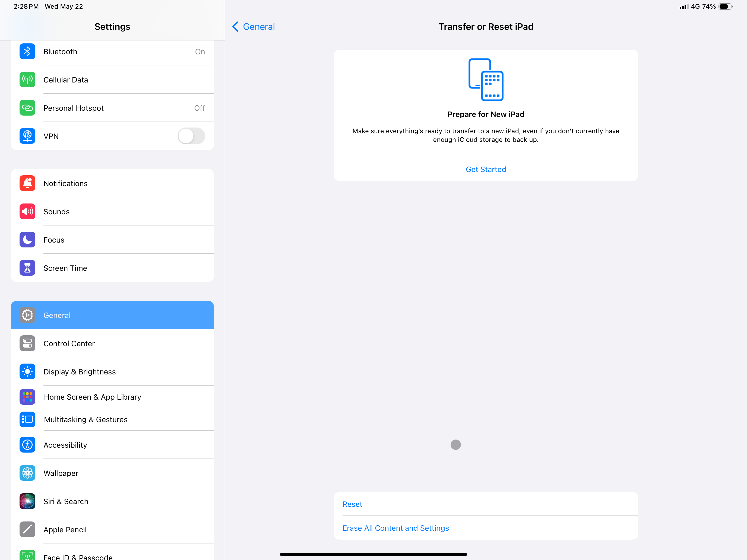Toggle Personal Hotspot switch

click(x=200, y=108)
